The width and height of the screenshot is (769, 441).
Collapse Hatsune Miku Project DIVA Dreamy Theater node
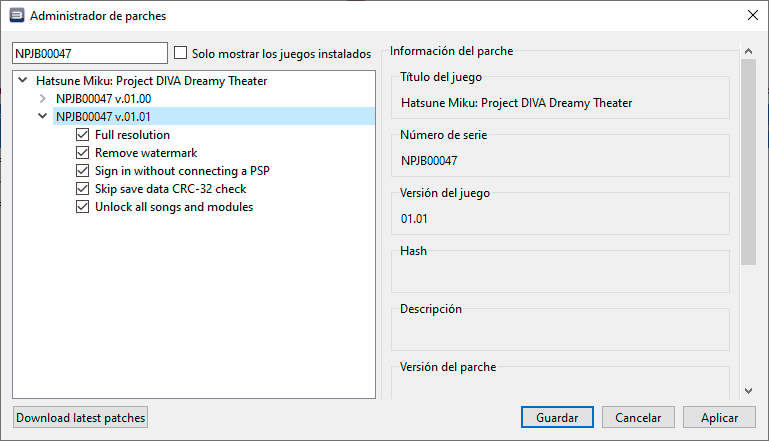tap(23, 80)
